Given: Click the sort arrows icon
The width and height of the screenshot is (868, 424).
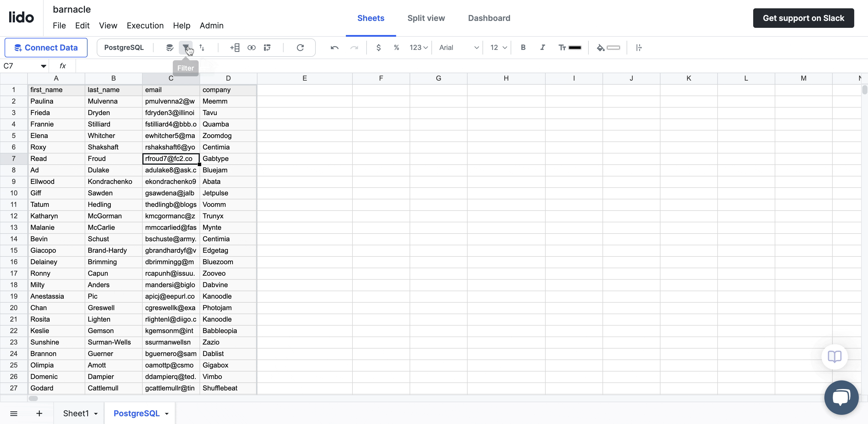Looking at the screenshot, I should 202,48.
